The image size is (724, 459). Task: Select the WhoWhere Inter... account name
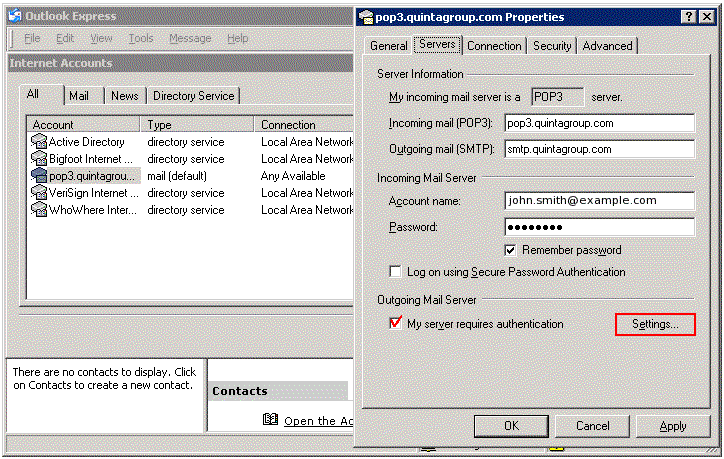tap(93, 210)
